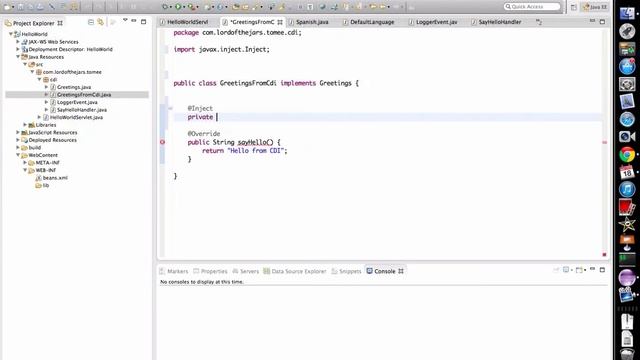The width and height of the screenshot is (640, 360).
Task: Click the Quick Access search field
Action: pos(532,7)
